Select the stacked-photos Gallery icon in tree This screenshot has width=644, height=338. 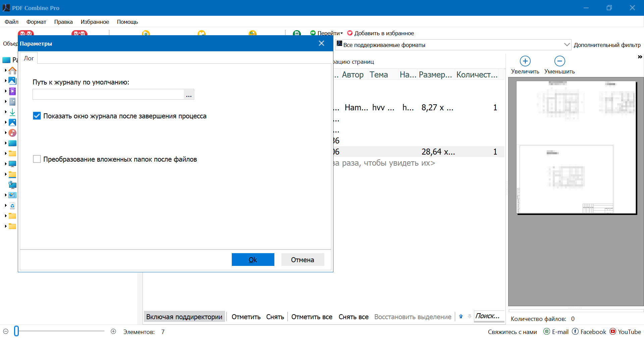(x=12, y=81)
